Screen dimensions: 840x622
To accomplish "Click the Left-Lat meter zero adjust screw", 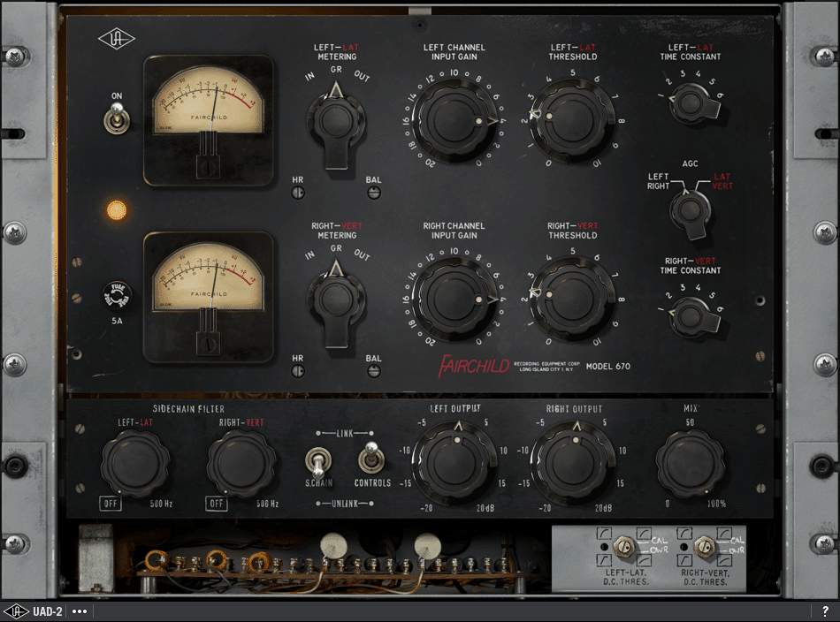I will pyautogui.click(x=208, y=168).
